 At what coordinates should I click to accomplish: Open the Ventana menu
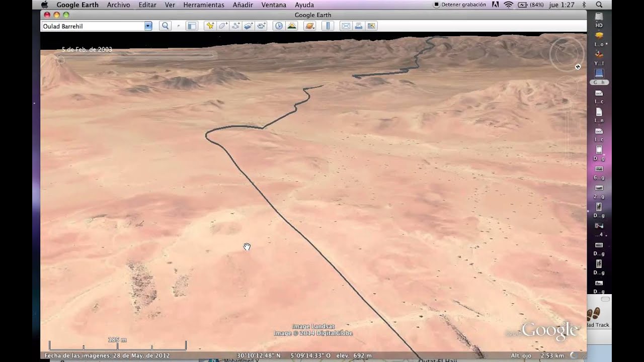coord(274,5)
